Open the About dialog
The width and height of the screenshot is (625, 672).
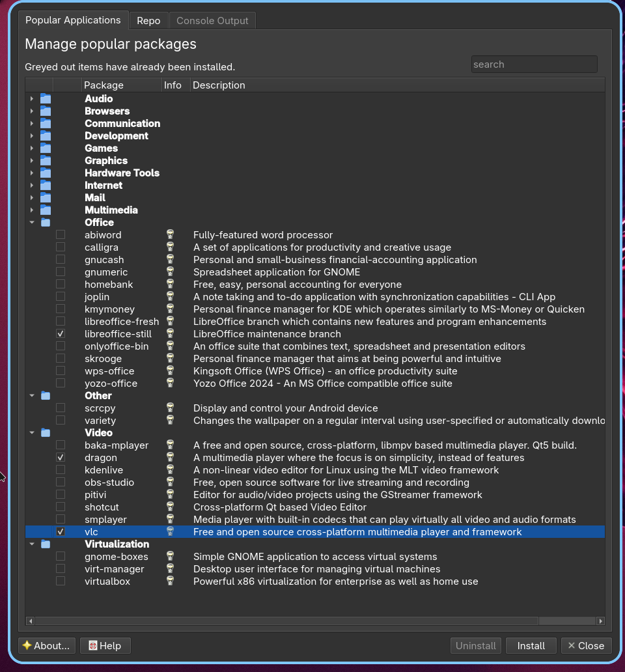[x=47, y=645]
